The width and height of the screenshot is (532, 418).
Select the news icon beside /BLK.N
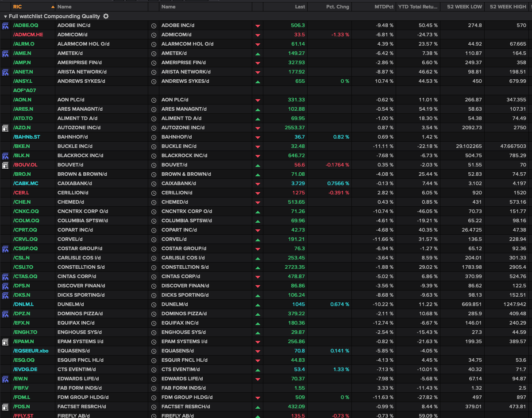point(6,155)
